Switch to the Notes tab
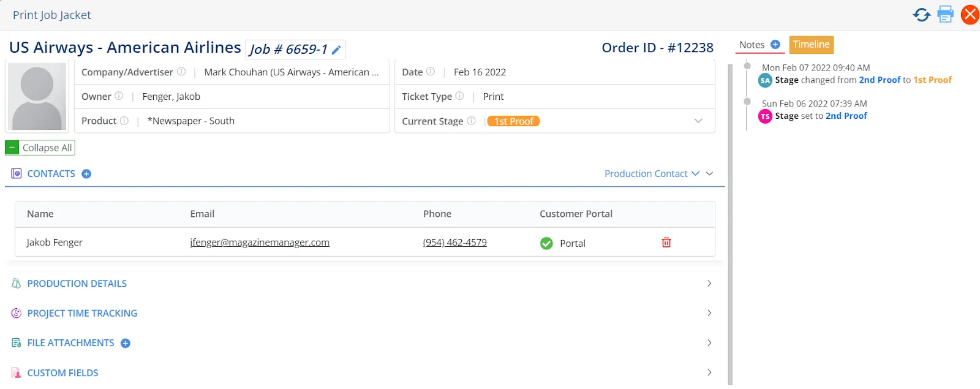This screenshot has width=980, height=389. [752, 45]
